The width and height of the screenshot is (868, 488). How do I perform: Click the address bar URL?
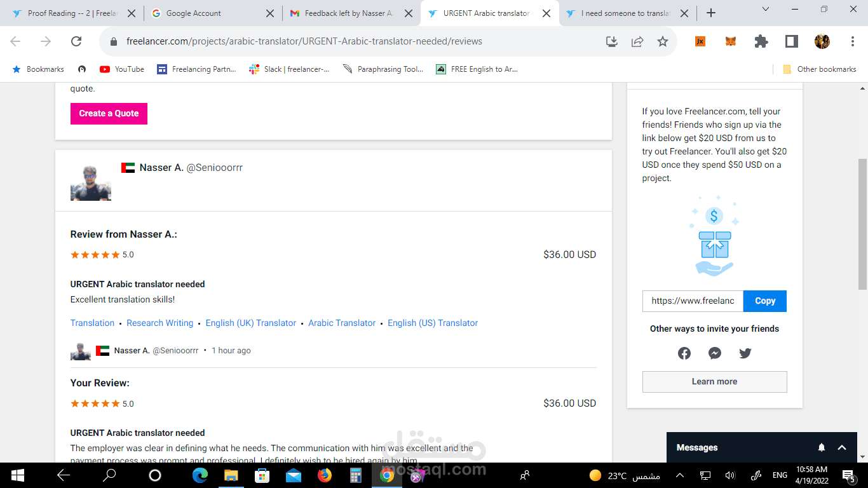[304, 41]
